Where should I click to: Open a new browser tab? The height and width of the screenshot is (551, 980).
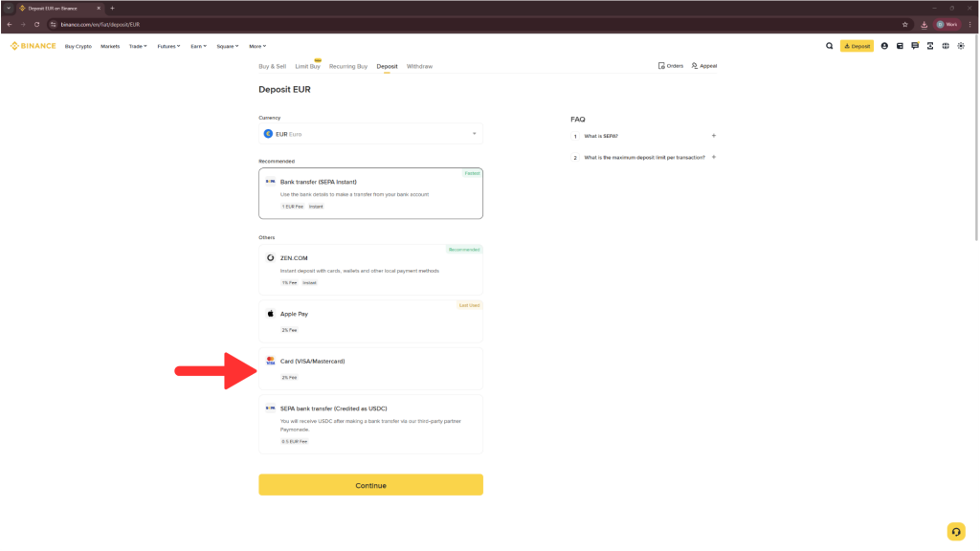(113, 8)
